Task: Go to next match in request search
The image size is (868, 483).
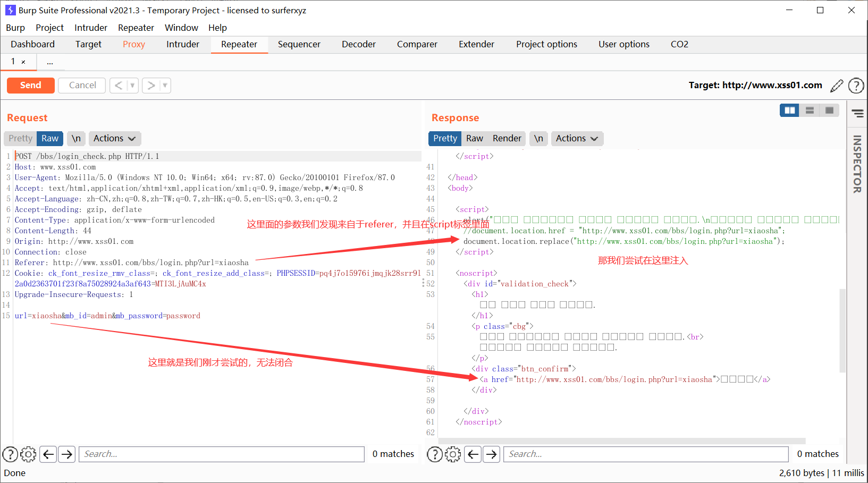Action: pos(66,454)
